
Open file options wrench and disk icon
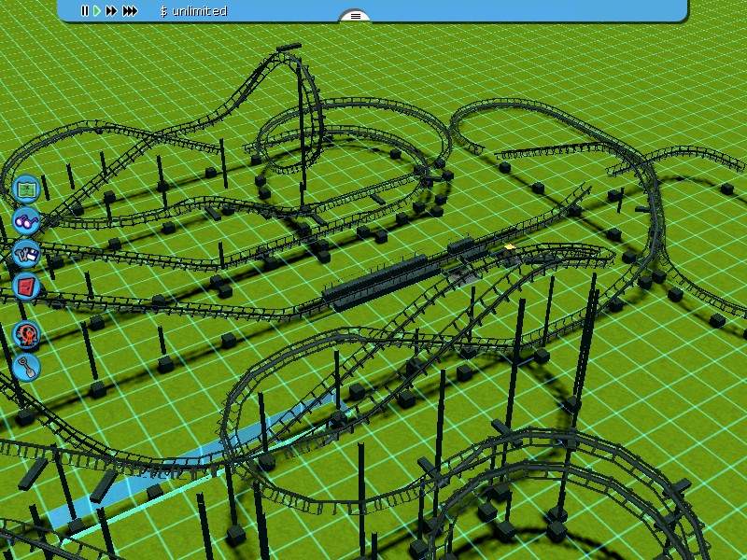(x=26, y=253)
